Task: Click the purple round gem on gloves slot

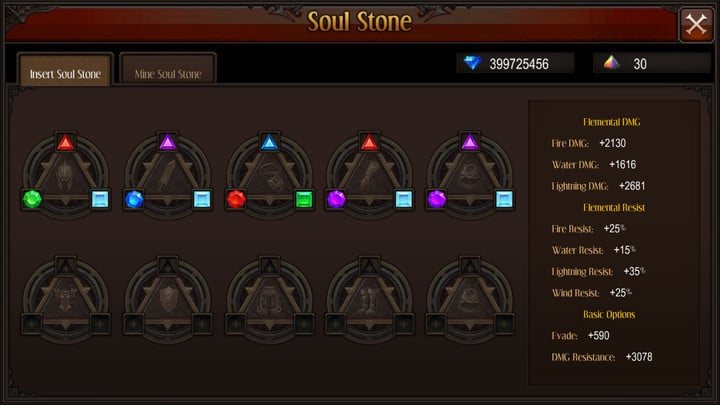Action: [336, 199]
